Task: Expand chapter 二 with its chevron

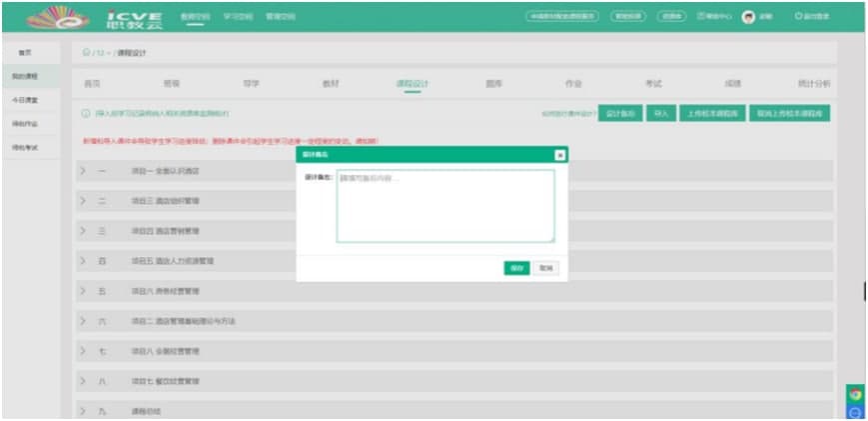Action: 83,201
